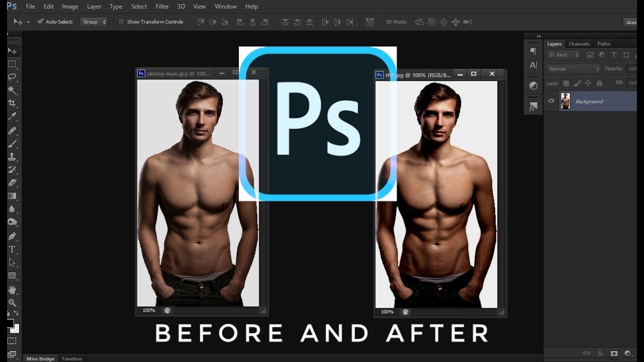Viewport: 644px width, 362px height.
Task: Select the Gradient tool
Action: pyautogui.click(x=12, y=196)
